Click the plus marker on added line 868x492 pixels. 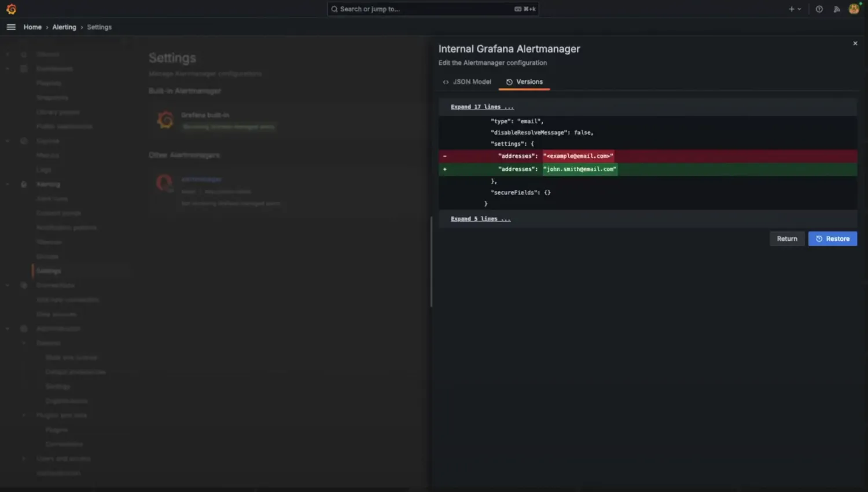[x=444, y=169]
